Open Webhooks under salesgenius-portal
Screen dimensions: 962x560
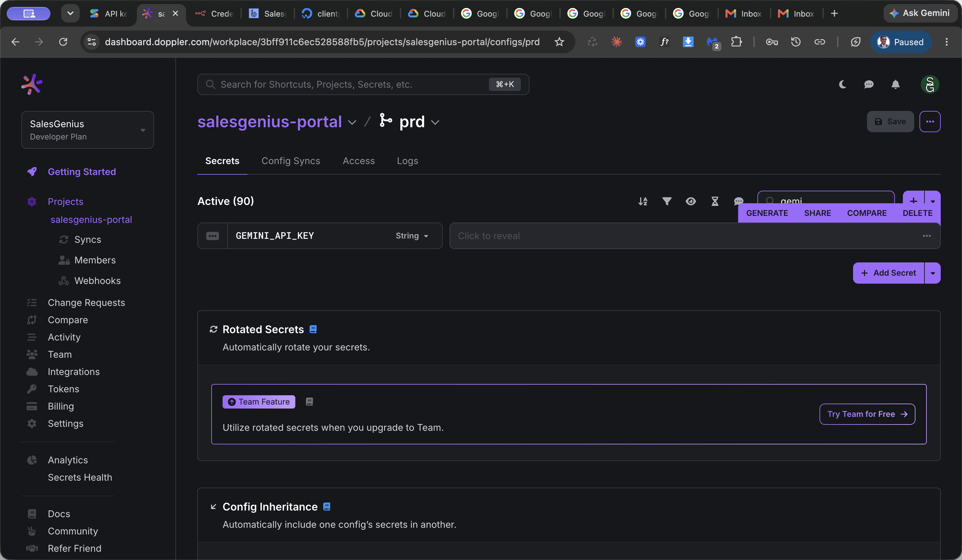click(97, 281)
